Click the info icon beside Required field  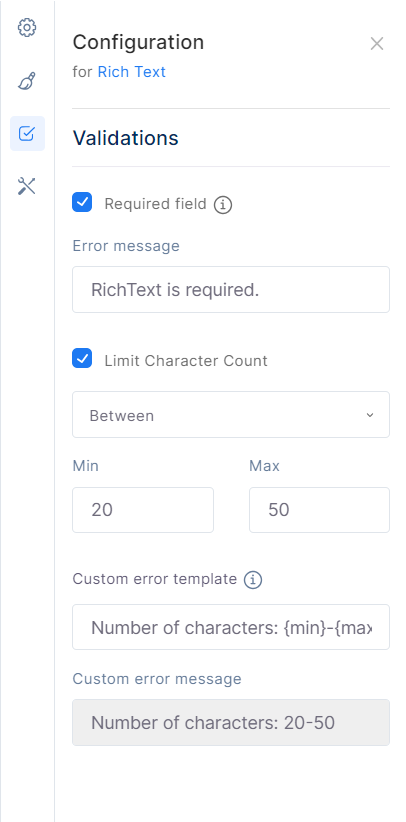[x=223, y=204]
